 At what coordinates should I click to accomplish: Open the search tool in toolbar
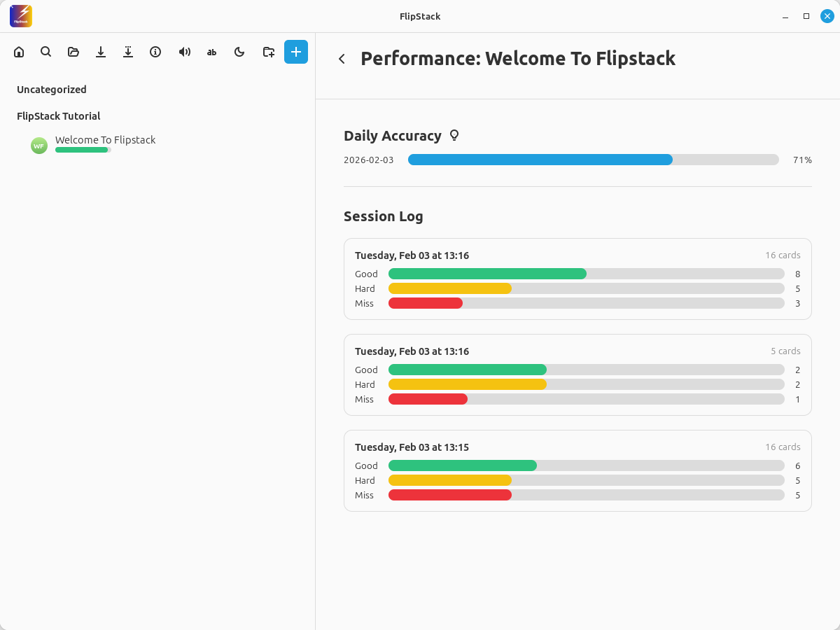[46, 52]
